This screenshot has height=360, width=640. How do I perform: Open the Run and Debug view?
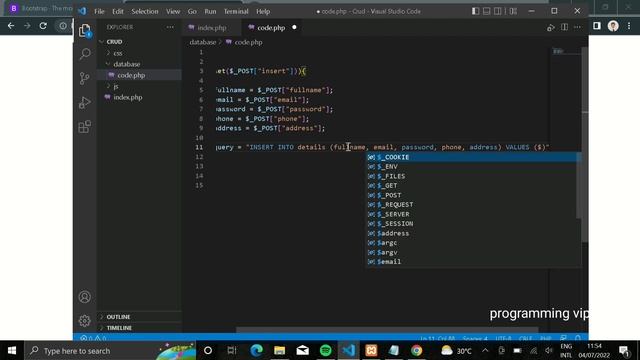[84, 102]
